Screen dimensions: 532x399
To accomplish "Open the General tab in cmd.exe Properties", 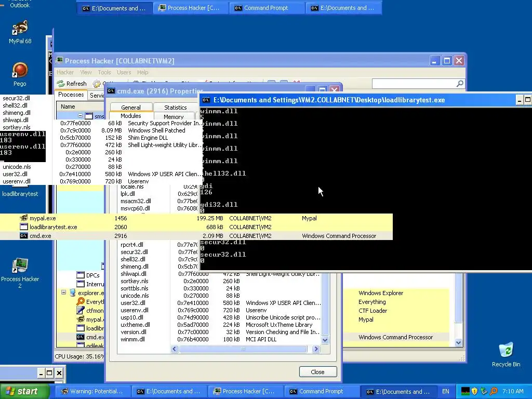I will (130, 107).
